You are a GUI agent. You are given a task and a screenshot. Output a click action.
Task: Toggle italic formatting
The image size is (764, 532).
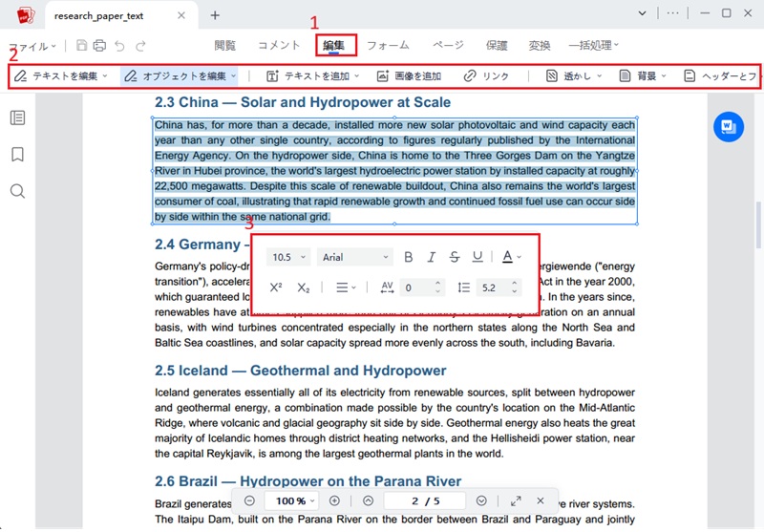click(x=432, y=257)
